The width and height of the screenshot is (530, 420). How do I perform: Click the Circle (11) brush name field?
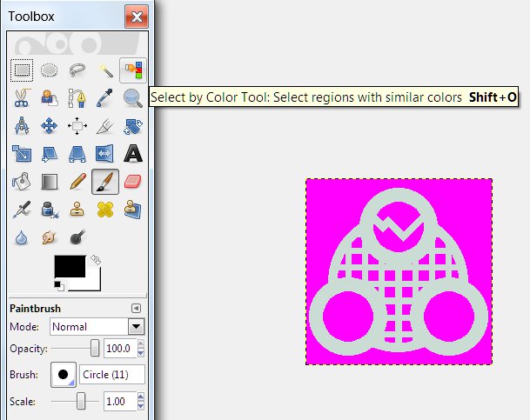111,376
